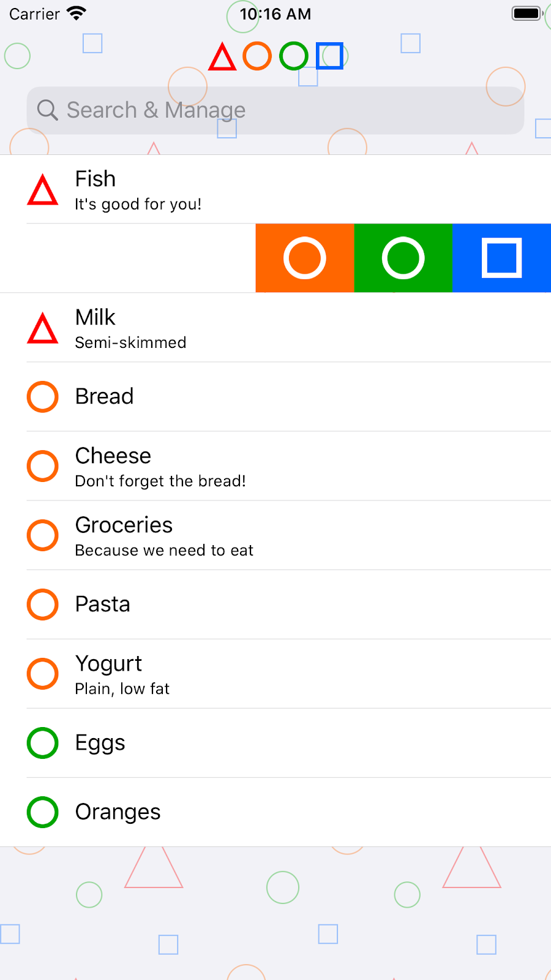
Task: Open the Groceries list item
Action: tap(275, 535)
